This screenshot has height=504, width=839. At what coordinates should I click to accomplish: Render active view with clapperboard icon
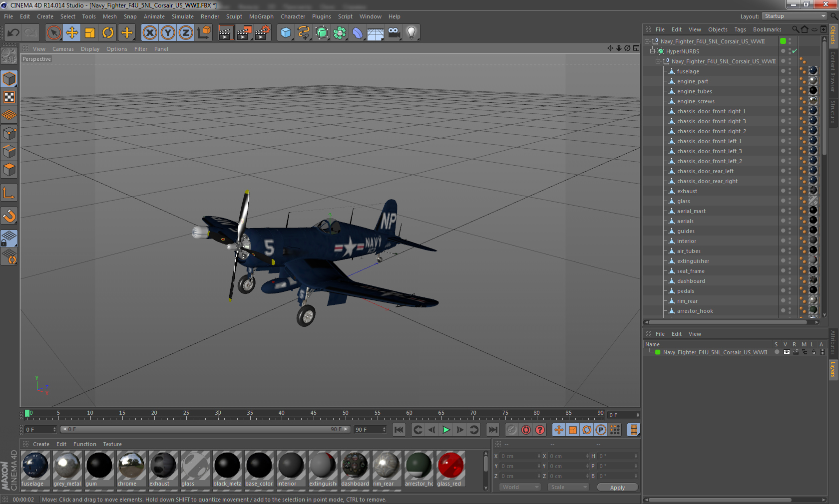226,33
